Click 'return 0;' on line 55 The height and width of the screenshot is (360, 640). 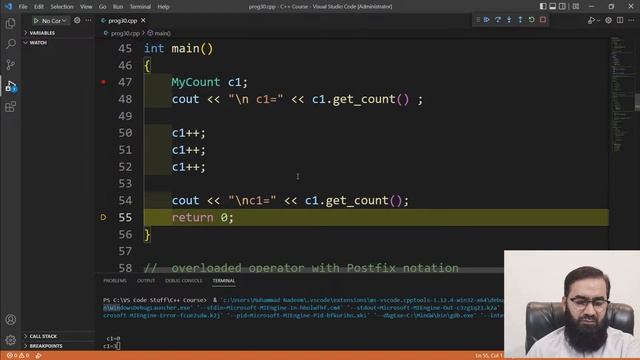pos(202,218)
